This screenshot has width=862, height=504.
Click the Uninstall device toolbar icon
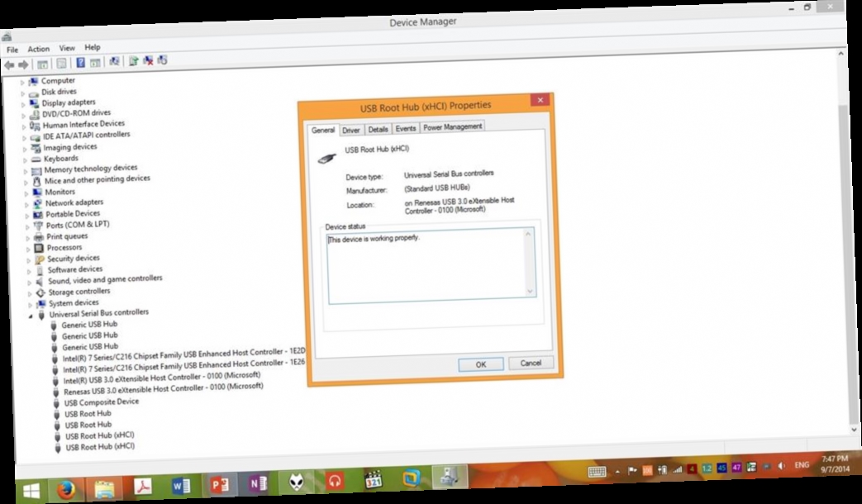[148, 60]
